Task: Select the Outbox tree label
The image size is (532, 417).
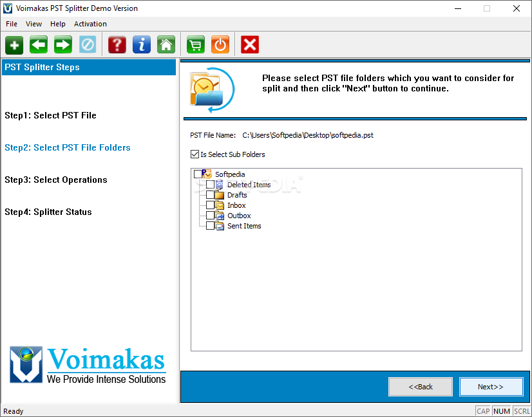Action: click(x=239, y=216)
